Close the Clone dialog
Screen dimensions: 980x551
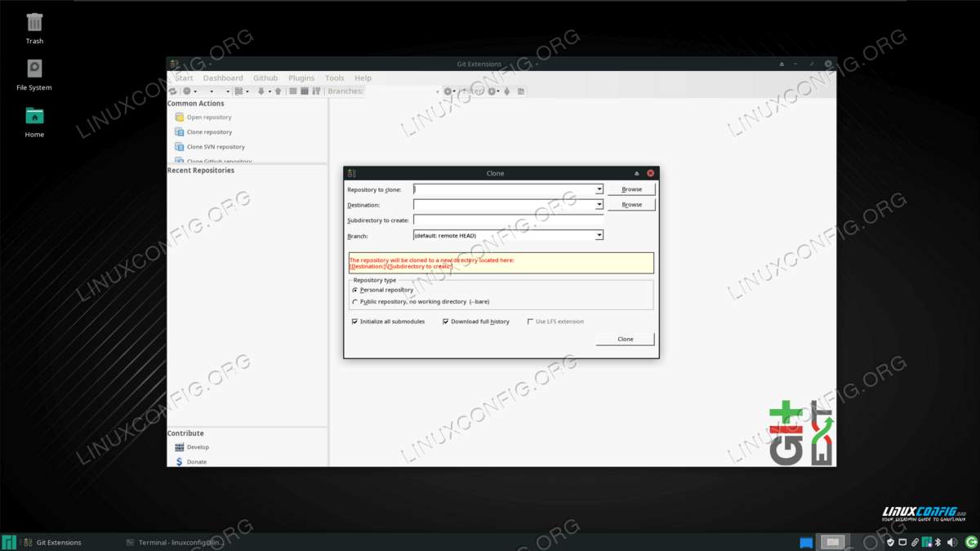pyautogui.click(x=650, y=173)
